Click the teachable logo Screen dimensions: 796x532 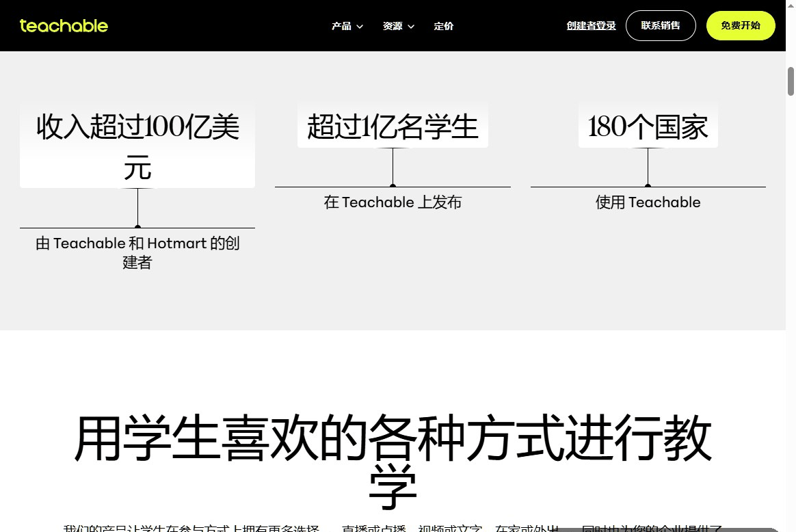coord(64,25)
